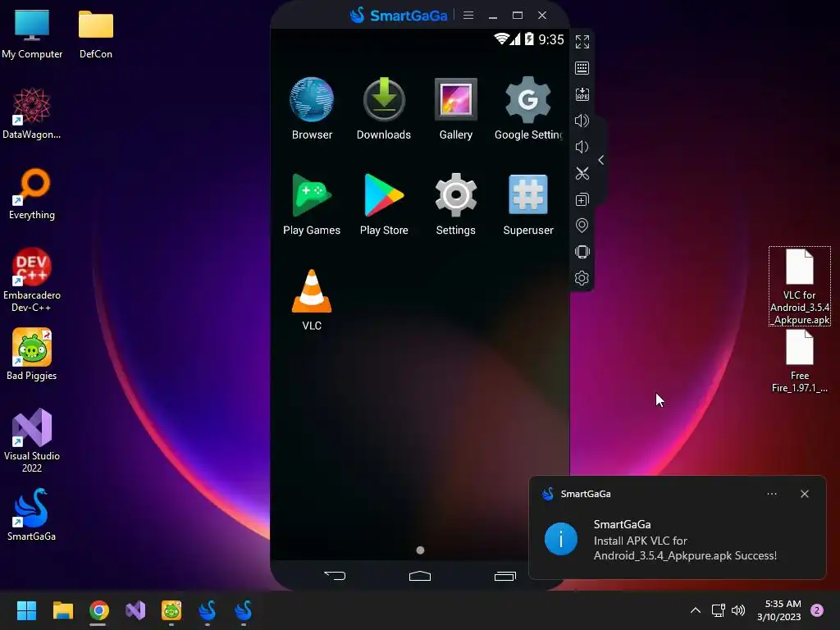
Task: Click the Install APK Success notification text
Action: coord(685,548)
